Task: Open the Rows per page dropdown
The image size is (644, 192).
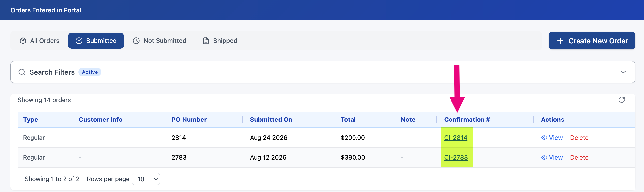Action: tap(146, 179)
